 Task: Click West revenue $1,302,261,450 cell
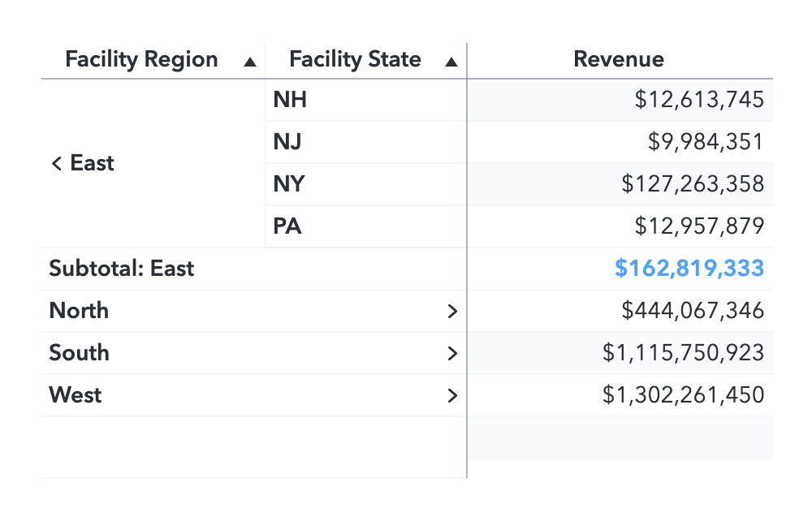coord(683,395)
